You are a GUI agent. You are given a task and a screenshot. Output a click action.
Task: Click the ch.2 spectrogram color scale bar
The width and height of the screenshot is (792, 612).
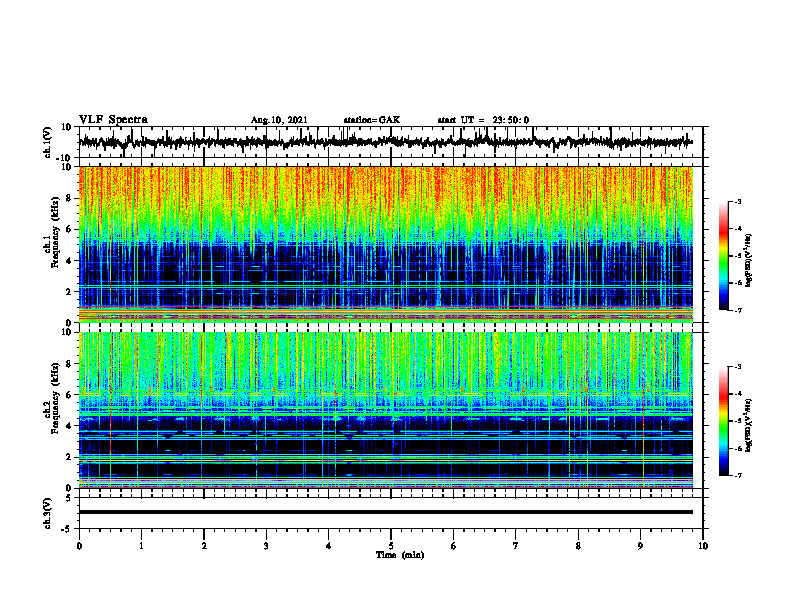pyautogui.click(x=724, y=421)
